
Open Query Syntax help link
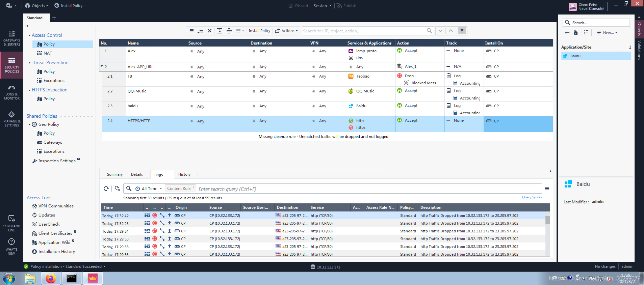tap(532, 197)
